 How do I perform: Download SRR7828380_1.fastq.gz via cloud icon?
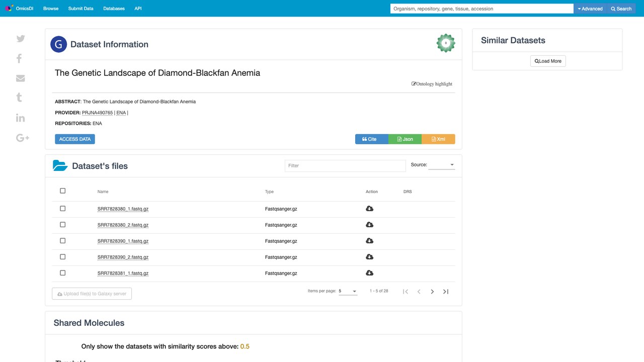tap(369, 209)
